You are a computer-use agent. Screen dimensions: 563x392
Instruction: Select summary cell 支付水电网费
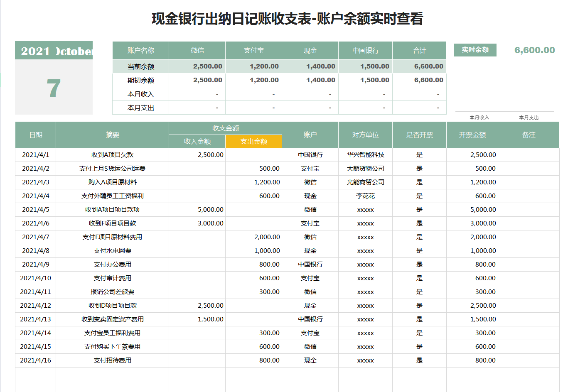112,251
